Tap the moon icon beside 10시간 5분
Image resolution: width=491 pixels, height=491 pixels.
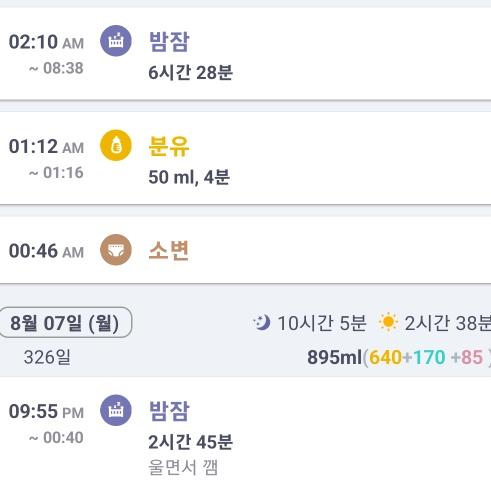[x=262, y=323]
